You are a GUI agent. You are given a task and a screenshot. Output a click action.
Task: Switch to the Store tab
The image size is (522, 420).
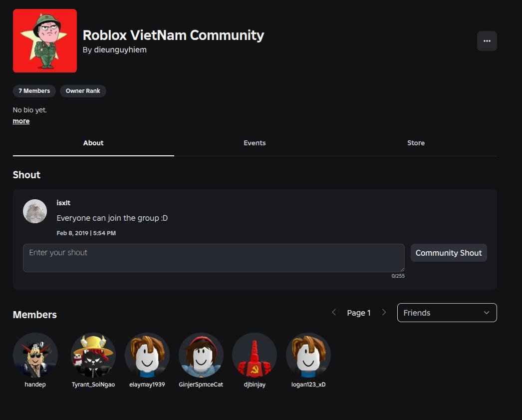click(x=416, y=143)
